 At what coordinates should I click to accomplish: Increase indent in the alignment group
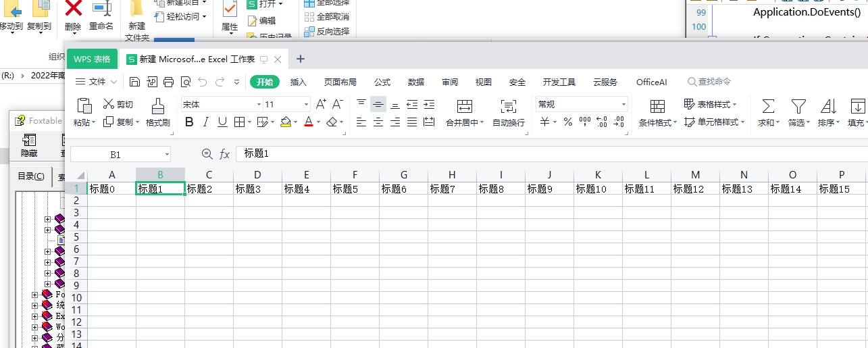coord(429,104)
